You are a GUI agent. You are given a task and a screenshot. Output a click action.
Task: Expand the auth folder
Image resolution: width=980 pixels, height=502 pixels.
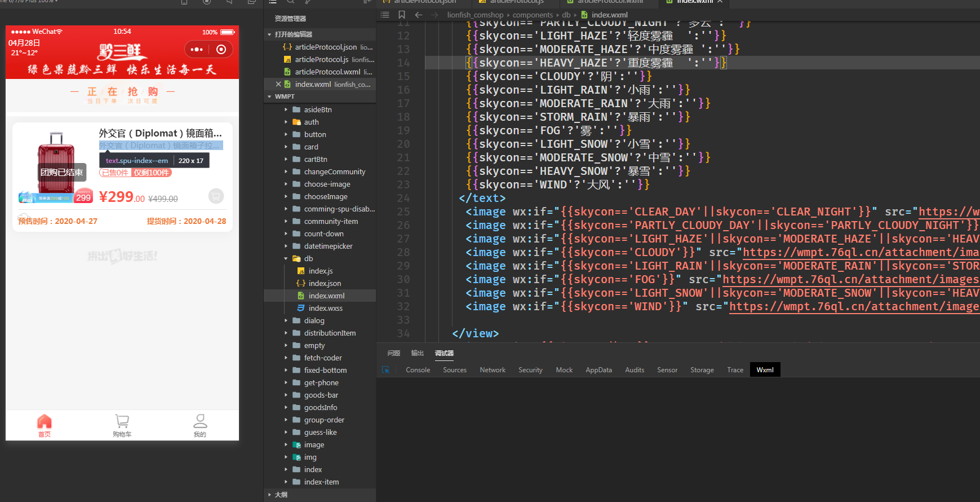coord(286,122)
